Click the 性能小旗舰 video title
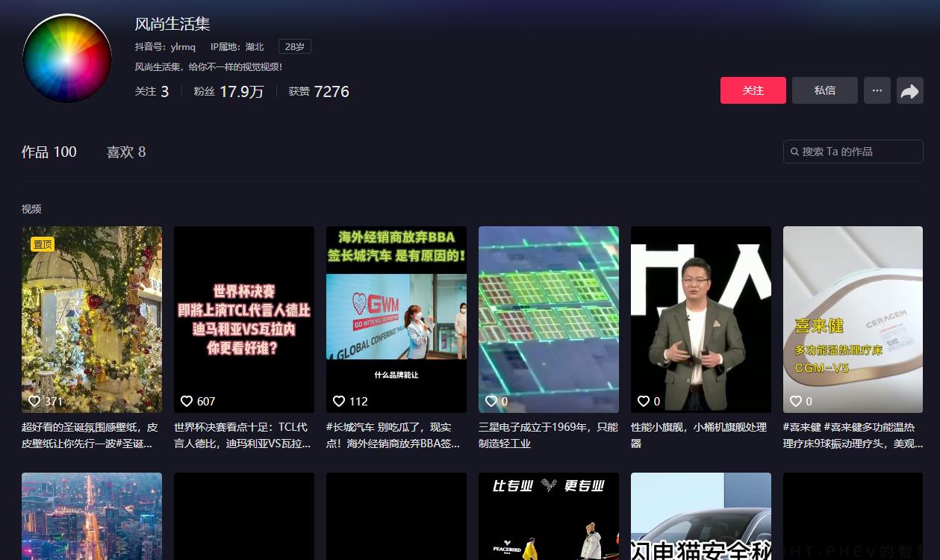This screenshot has height=560, width=940. click(699, 435)
